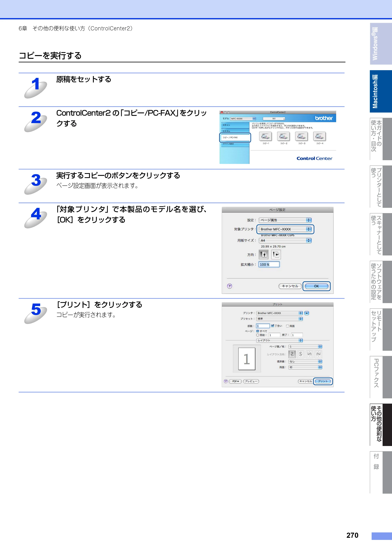Click the コピー2 printer icon button

point(283,137)
